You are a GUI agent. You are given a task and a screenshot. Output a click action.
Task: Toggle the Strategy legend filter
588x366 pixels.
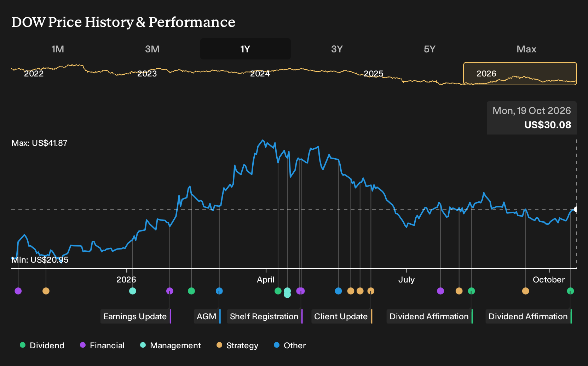237,345
